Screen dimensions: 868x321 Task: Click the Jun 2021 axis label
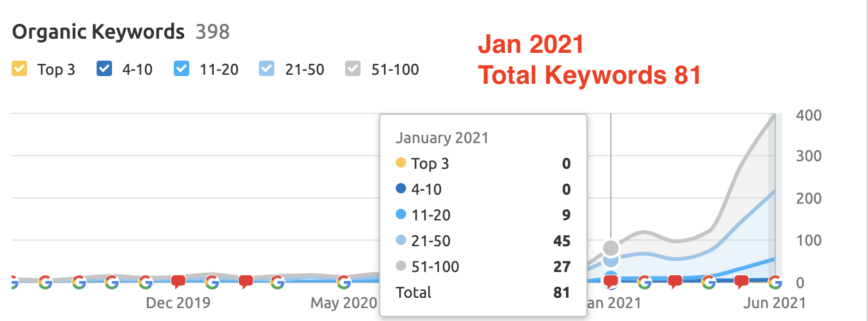775,302
